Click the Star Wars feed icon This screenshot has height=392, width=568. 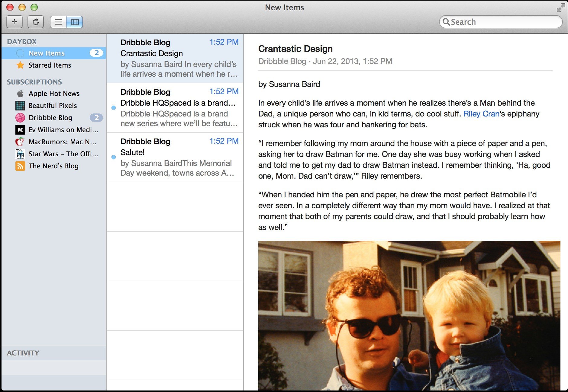point(20,154)
